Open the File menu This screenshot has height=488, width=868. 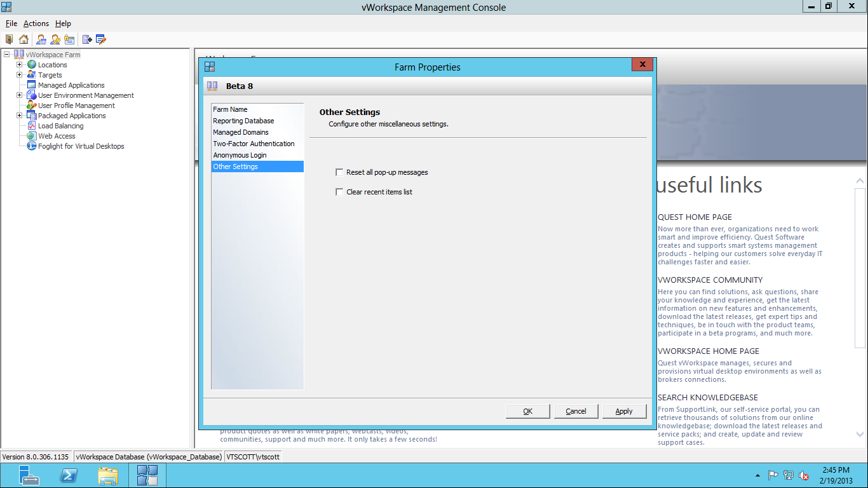point(11,24)
